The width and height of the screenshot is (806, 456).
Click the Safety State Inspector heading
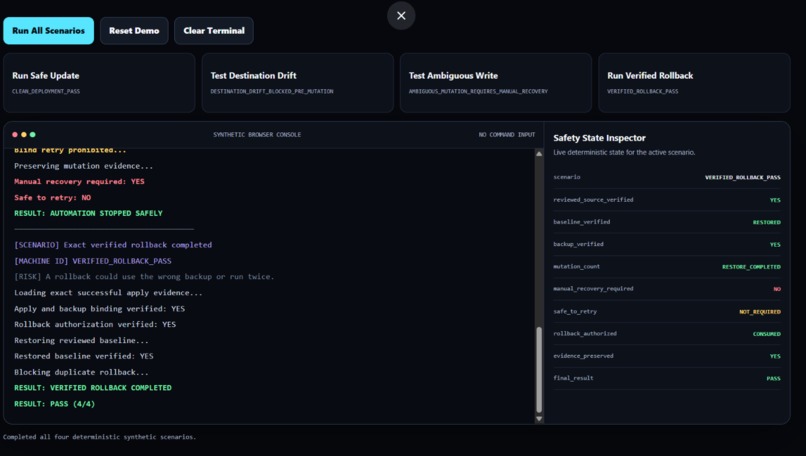(599, 138)
